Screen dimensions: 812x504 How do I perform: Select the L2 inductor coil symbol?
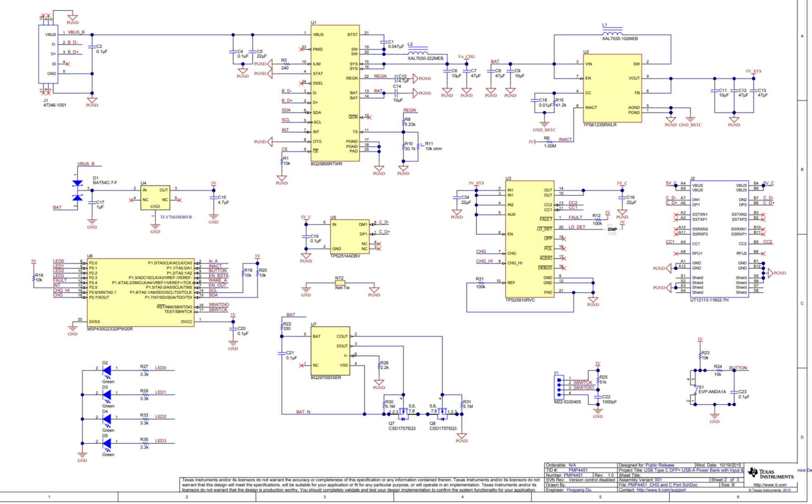(x=418, y=51)
